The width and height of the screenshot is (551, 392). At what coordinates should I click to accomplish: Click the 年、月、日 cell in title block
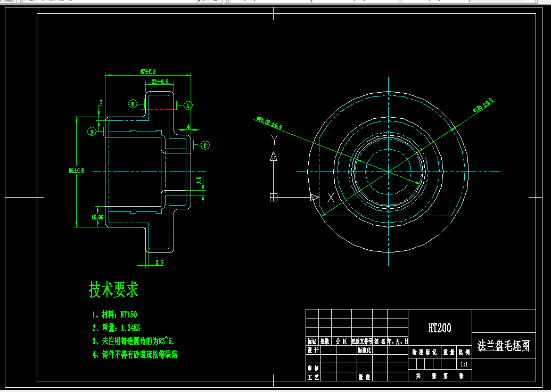[398, 341]
